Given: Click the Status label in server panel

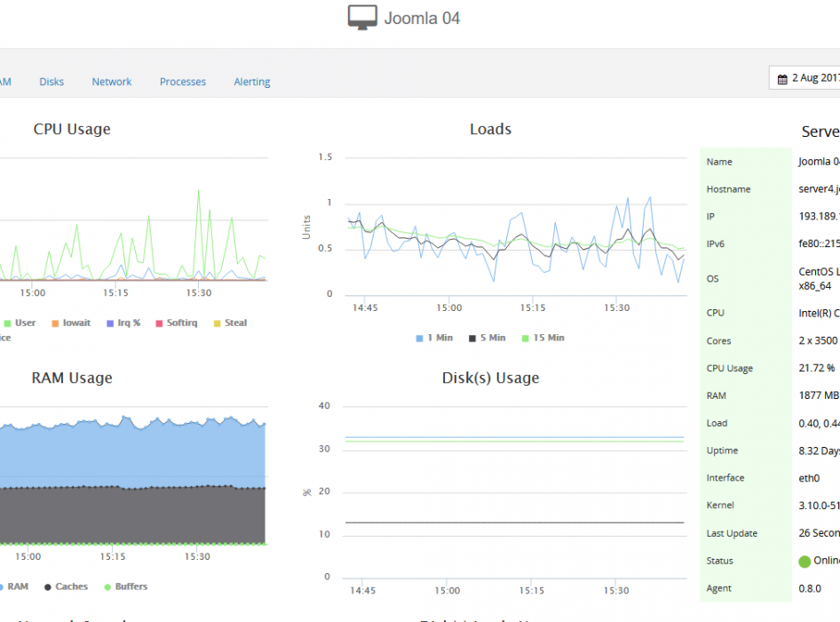Looking at the screenshot, I should [x=719, y=561].
